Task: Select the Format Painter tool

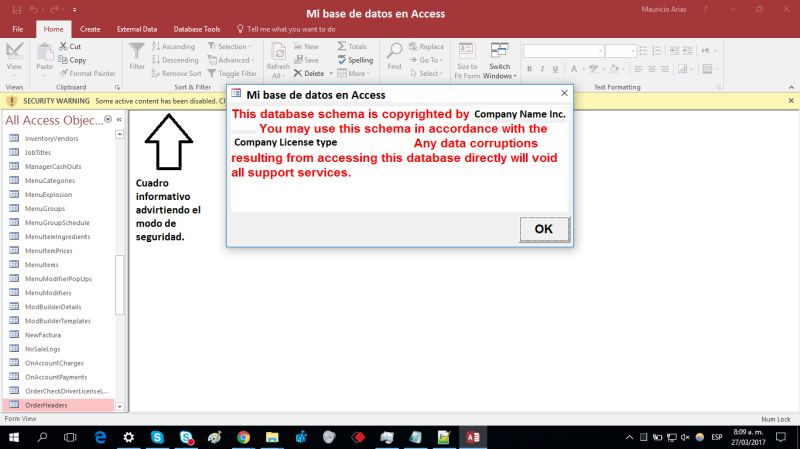Action: [x=87, y=73]
